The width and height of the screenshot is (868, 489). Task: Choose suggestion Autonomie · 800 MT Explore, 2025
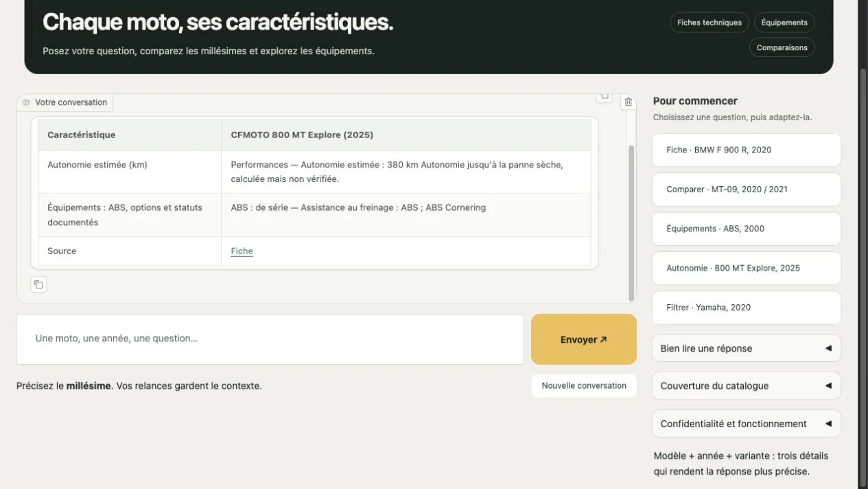click(747, 268)
